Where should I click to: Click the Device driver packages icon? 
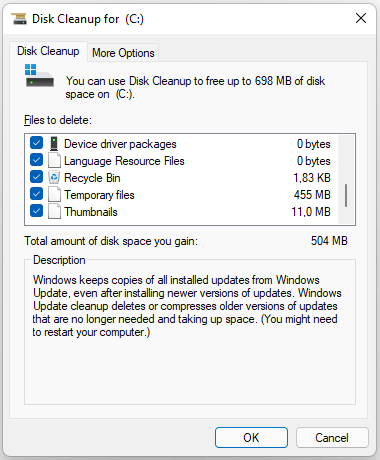tap(54, 144)
